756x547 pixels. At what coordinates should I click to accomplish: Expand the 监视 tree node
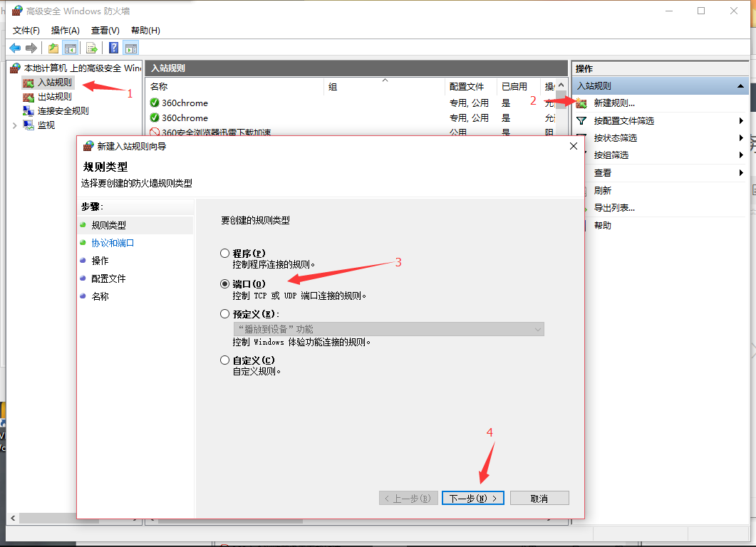[x=14, y=126]
